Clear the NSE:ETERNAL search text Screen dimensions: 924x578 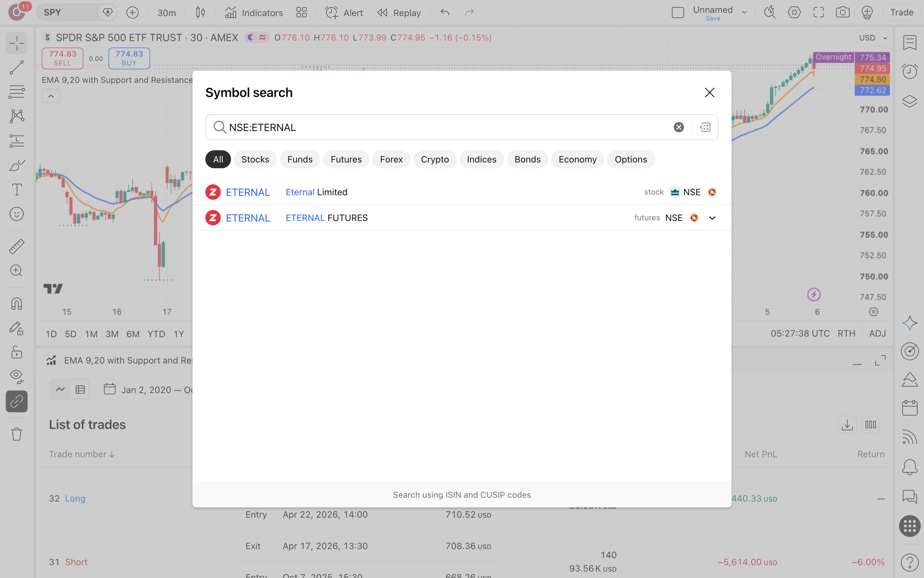pyautogui.click(x=679, y=127)
